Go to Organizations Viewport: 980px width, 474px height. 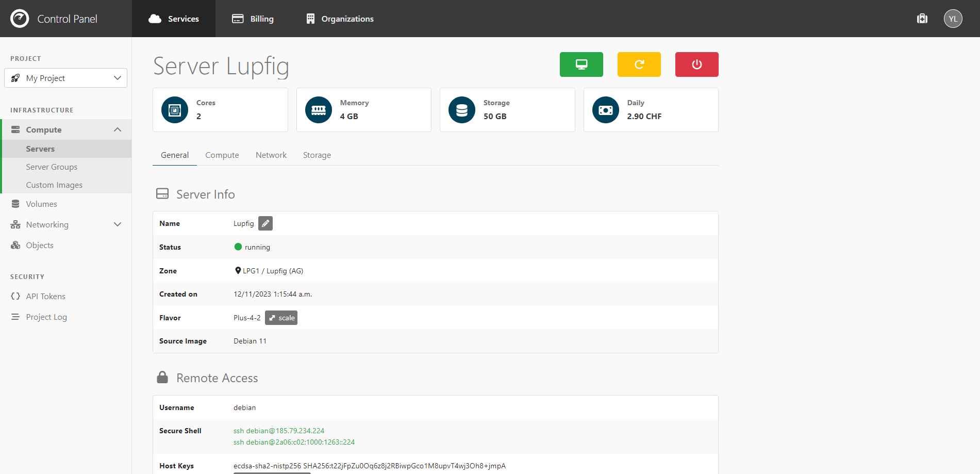pyautogui.click(x=340, y=19)
